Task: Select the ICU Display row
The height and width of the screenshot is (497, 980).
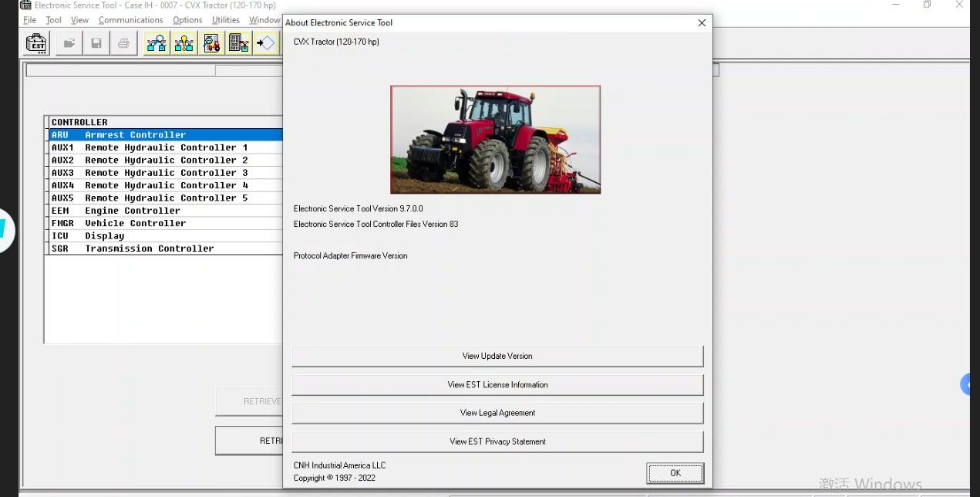Action: coord(166,236)
